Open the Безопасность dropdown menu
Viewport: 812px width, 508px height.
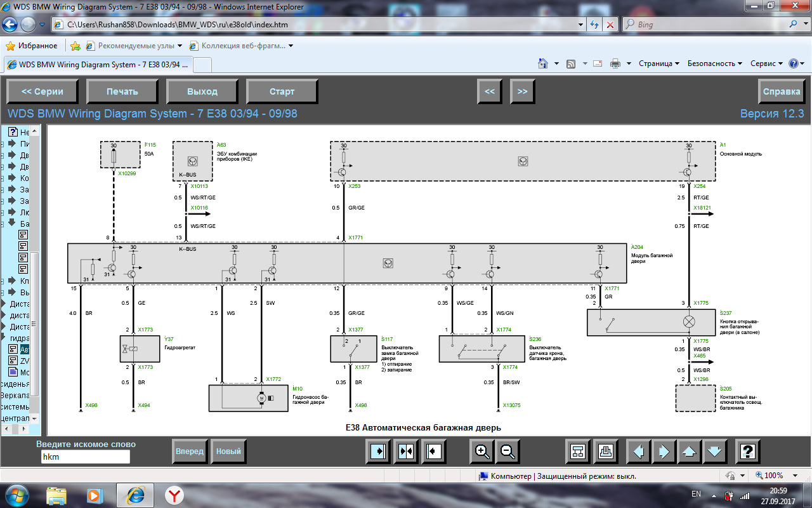coord(715,63)
